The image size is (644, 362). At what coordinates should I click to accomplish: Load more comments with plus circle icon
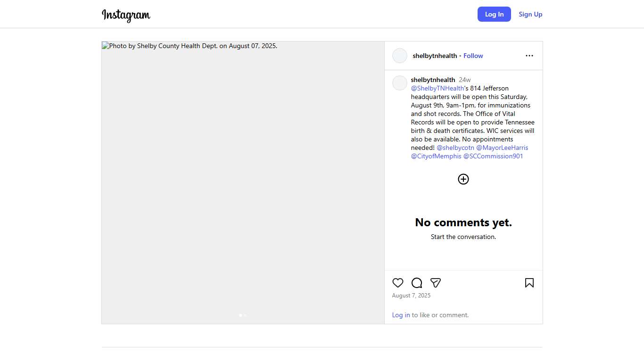[x=463, y=179]
